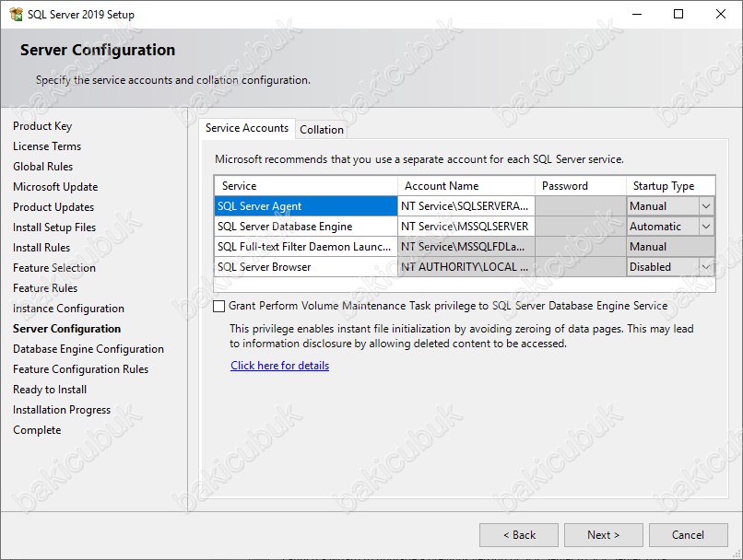Maximize the SQL Server Setup window
The height and width of the screenshot is (560, 743).
(x=678, y=15)
